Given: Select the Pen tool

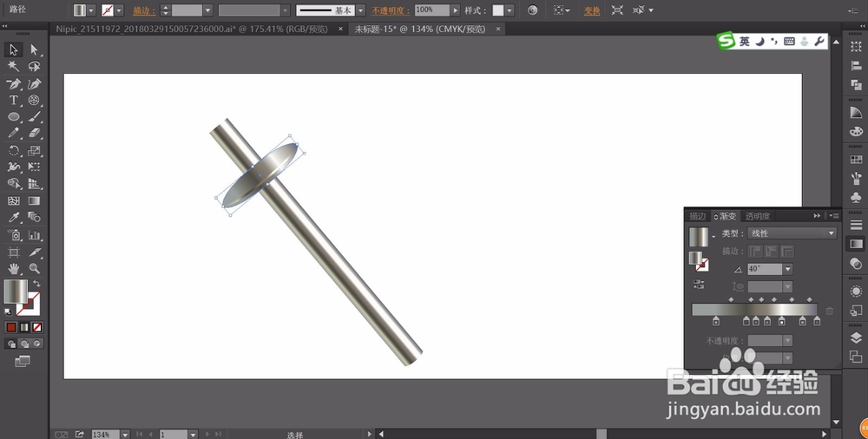Looking at the screenshot, I should 13,83.
